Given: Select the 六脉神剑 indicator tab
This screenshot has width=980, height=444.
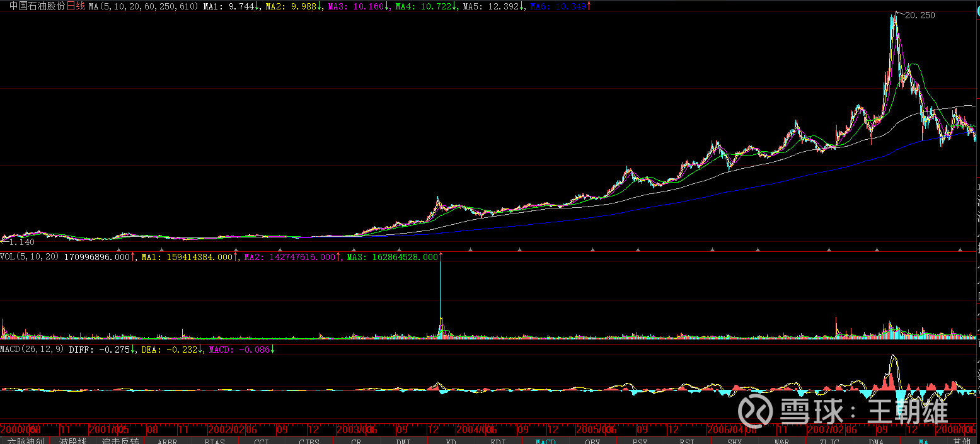Looking at the screenshot, I should tap(25, 441).
